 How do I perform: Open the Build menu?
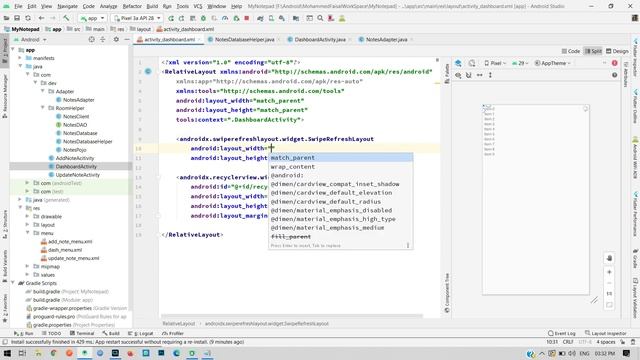(x=152, y=6)
